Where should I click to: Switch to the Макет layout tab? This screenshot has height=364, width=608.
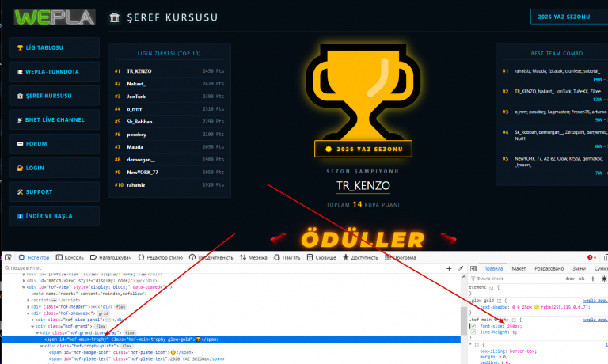tap(519, 268)
